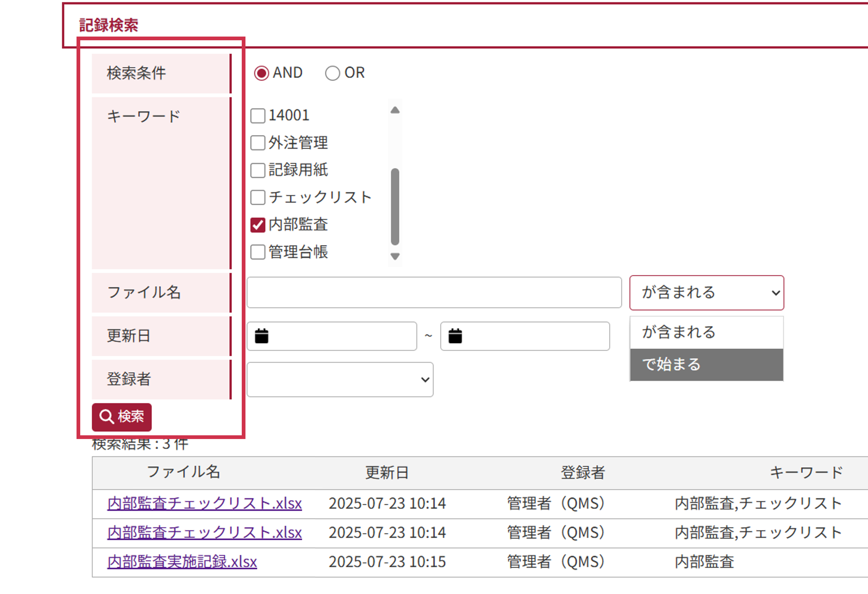Image resolution: width=868 pixels, height=594 pixels.
Task: Check the 14001 keyword checkbox
Action: pos(258,116)
